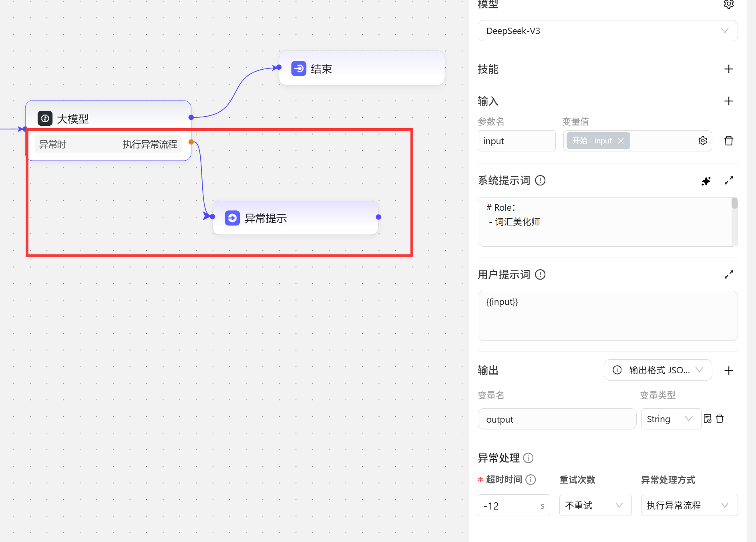Open the DeepSeek-V3 model dropdown
Screen dimensions: 756x542
point(607,31)
